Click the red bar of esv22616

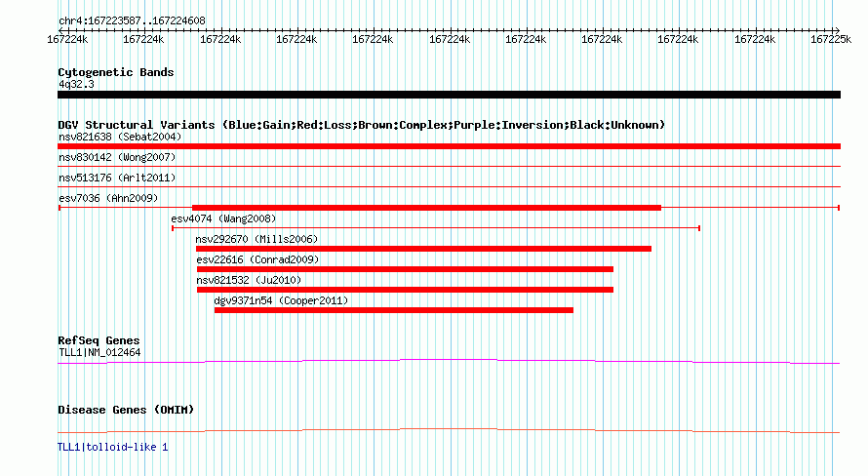[405, 269]
